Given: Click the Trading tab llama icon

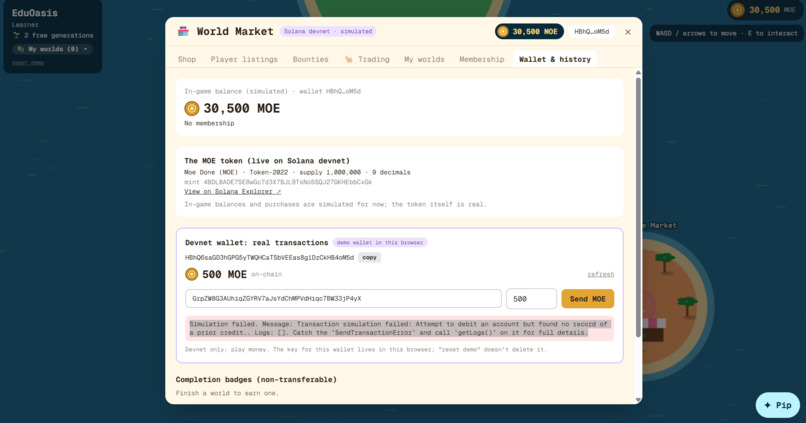Looking at the screenshot, I should point(349,60).
